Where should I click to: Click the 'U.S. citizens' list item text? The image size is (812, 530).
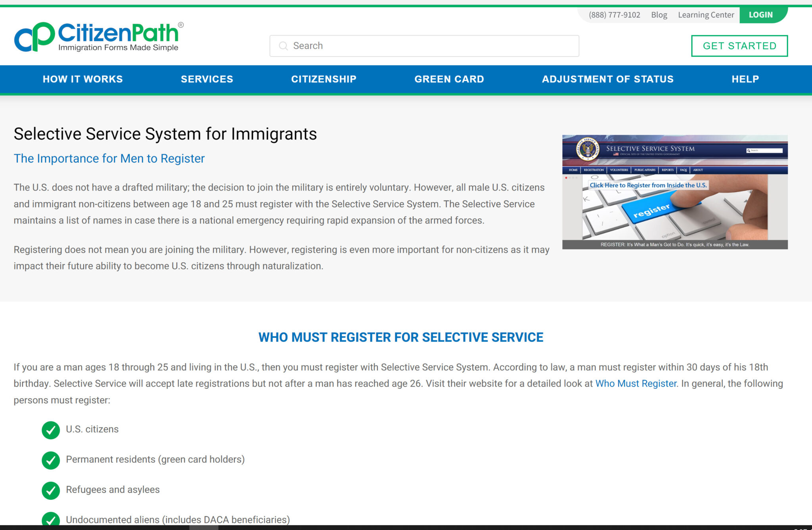pyautogui.click(x=92, y=429)
